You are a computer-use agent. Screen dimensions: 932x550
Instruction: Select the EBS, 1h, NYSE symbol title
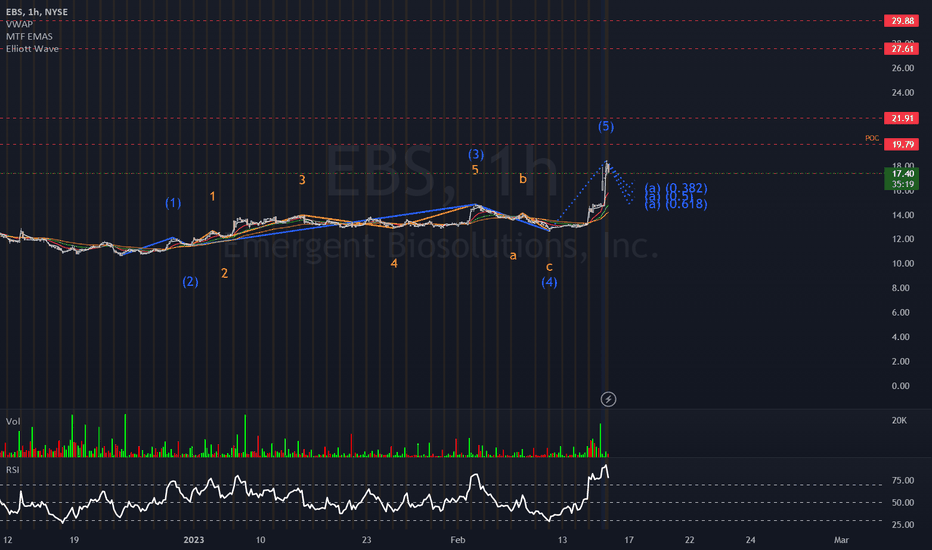click(37, 12)
